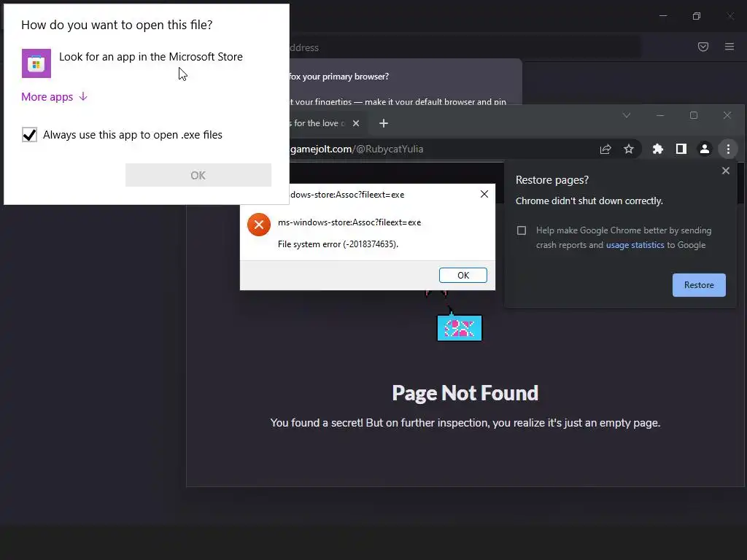
Task: Open Chrome three-dot menu
Action: click(x=728, y=149)
